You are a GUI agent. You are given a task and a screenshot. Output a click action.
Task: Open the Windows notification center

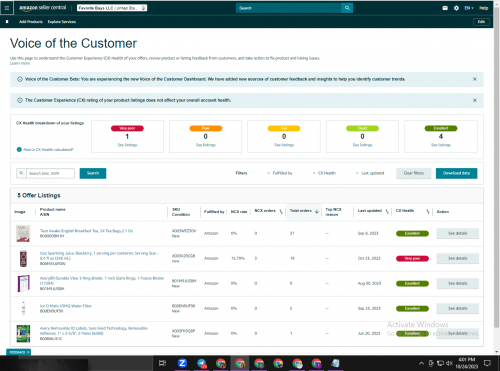click(x=487, y=363)
